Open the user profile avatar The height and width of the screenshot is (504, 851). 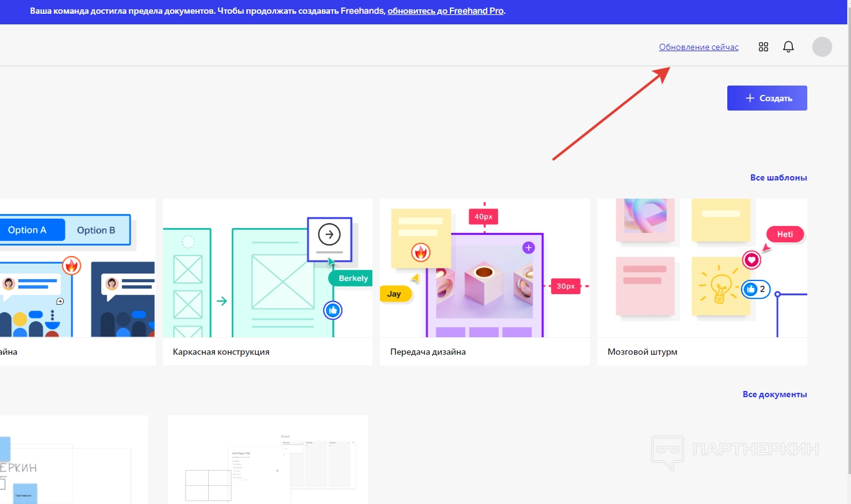pyautogui.click(x=822, y=47)
